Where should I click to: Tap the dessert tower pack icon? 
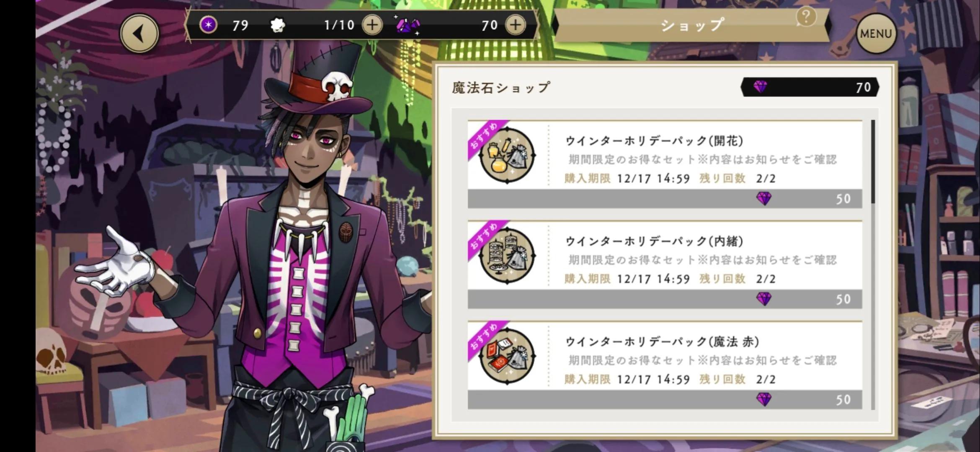pyautogui.click(x=507, y=256)
